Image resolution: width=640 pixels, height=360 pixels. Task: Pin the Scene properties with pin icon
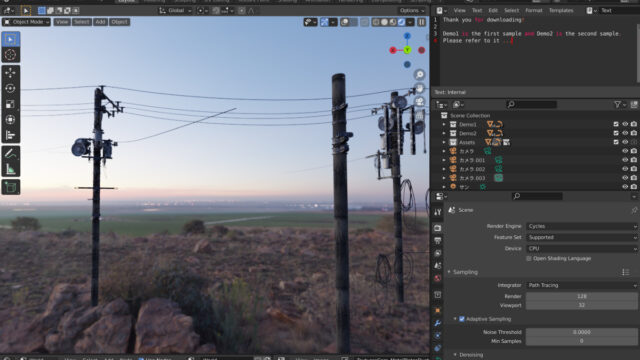(x=634, y=210)
